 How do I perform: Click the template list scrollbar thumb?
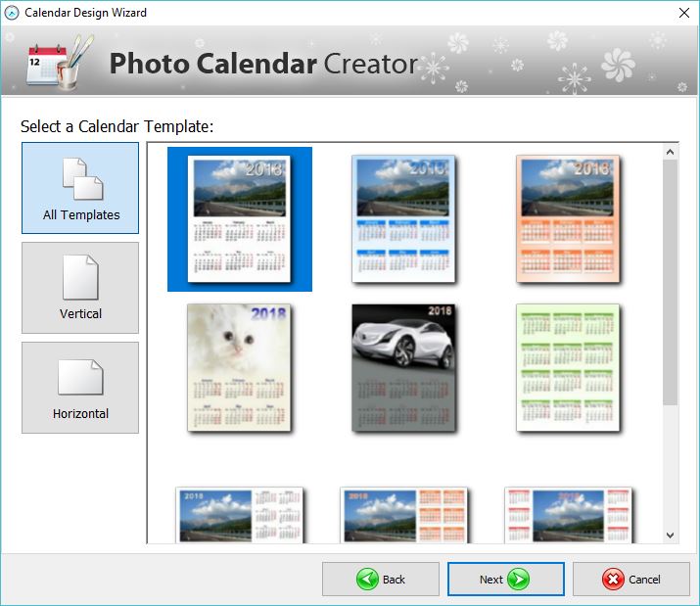[x=670, y=283]
